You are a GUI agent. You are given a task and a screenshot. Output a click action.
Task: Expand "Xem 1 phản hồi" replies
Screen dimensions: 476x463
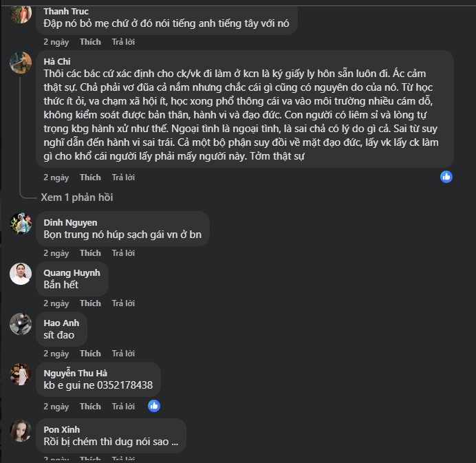[x=76, y=197]
